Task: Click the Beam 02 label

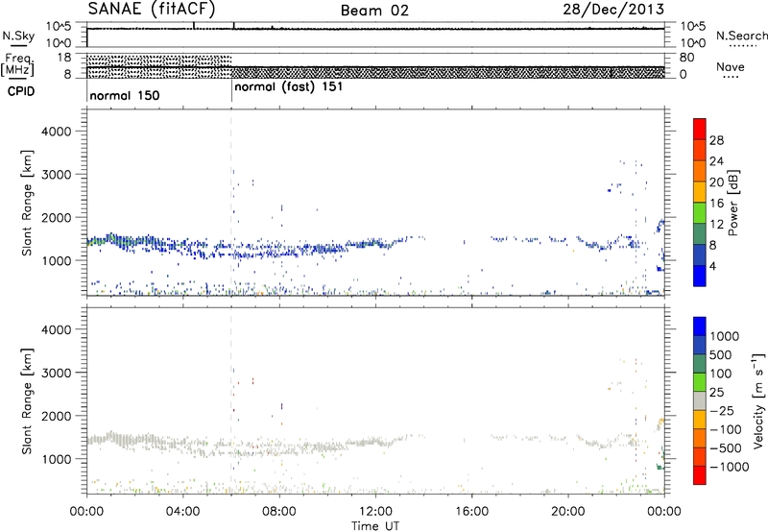Action: (374, 11)
